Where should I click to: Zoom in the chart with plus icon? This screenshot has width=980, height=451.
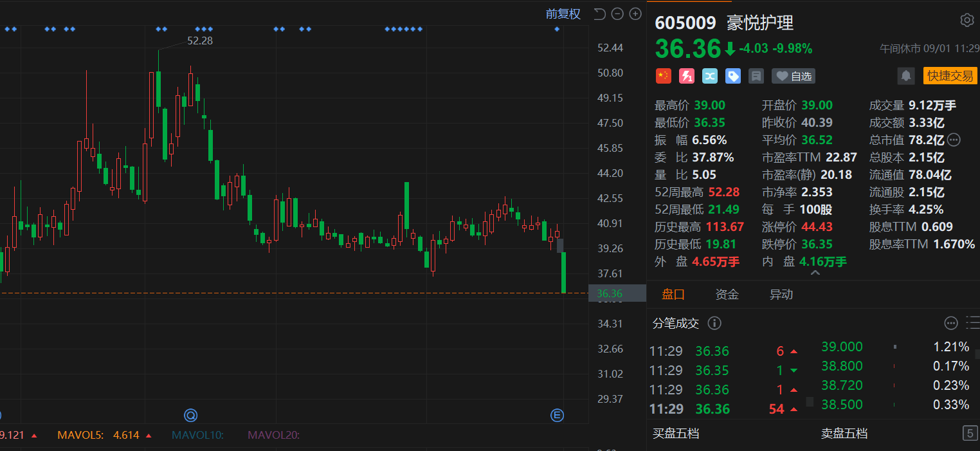click(635, 14)
